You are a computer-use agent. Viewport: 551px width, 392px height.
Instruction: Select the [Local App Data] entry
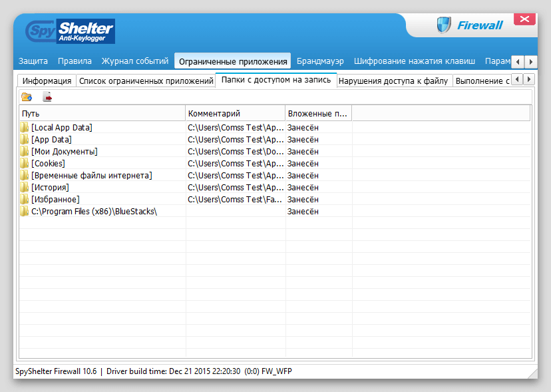click(x=61, y=127)
